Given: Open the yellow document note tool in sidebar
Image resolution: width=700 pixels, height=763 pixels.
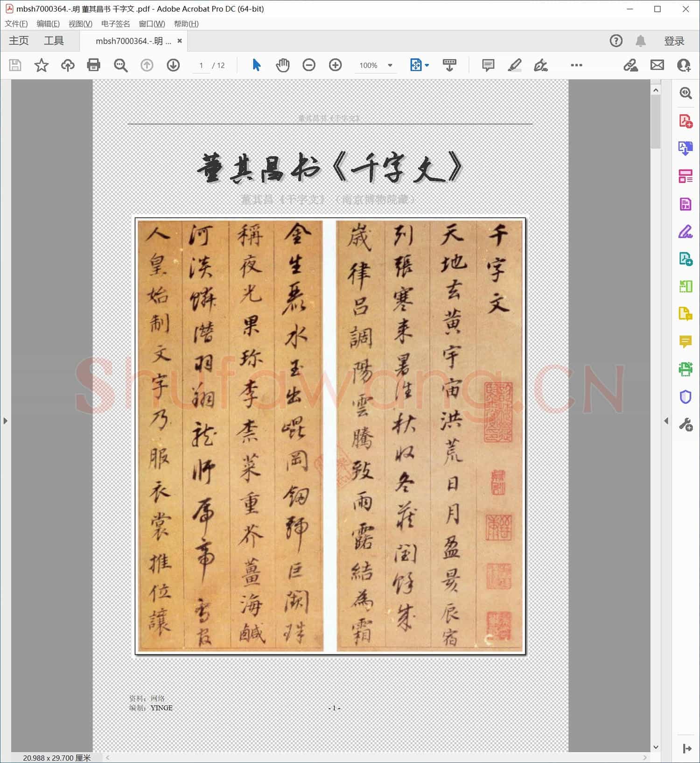Looking at the screenshot, I should 686,314.
